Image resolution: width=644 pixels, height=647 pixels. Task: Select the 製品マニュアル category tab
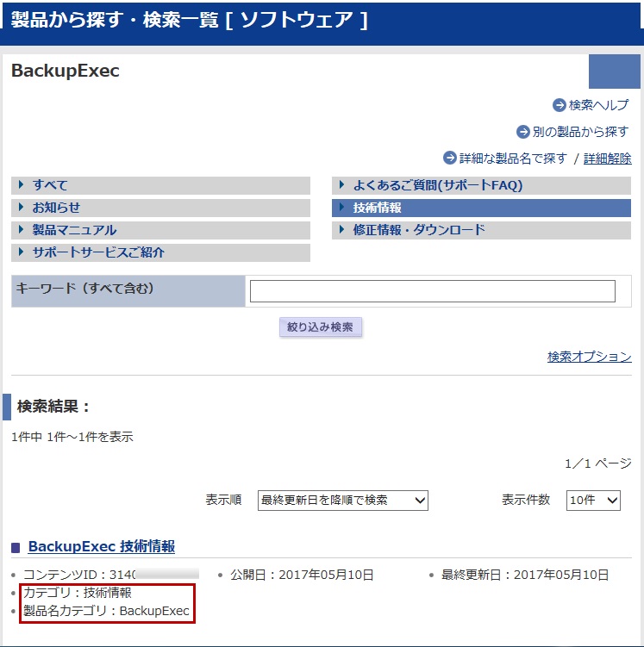coord(160,230)
